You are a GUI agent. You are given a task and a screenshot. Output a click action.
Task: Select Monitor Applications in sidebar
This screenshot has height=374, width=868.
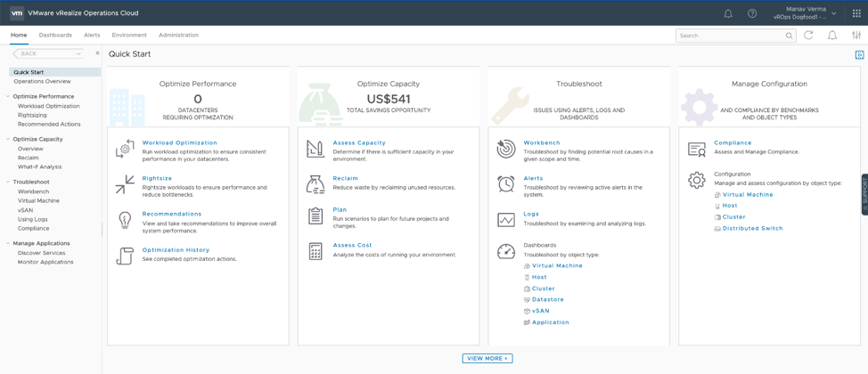click(45, 262)
